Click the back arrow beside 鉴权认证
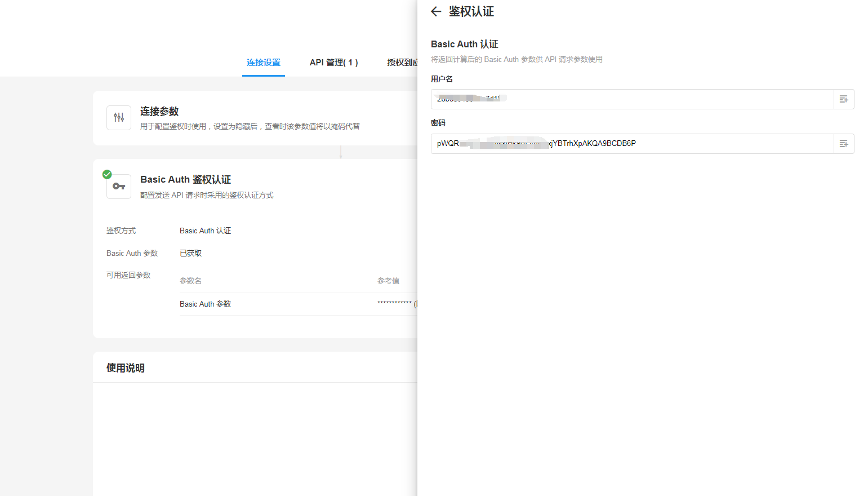This screenshot has width=868, height=496. (436, 12)
